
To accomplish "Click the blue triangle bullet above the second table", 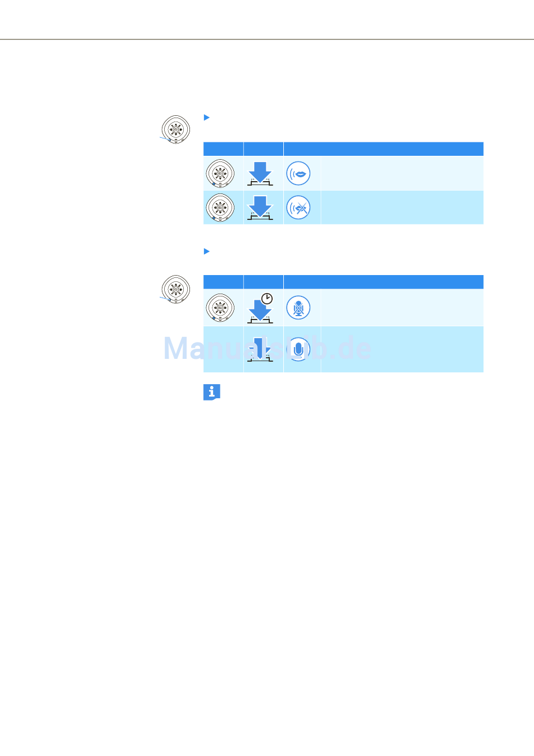I will click(206, 251).
